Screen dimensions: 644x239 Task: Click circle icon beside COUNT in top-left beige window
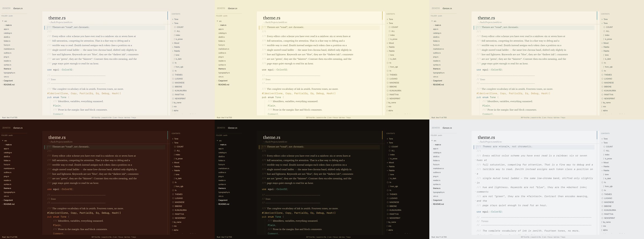(x=175, y=27)
